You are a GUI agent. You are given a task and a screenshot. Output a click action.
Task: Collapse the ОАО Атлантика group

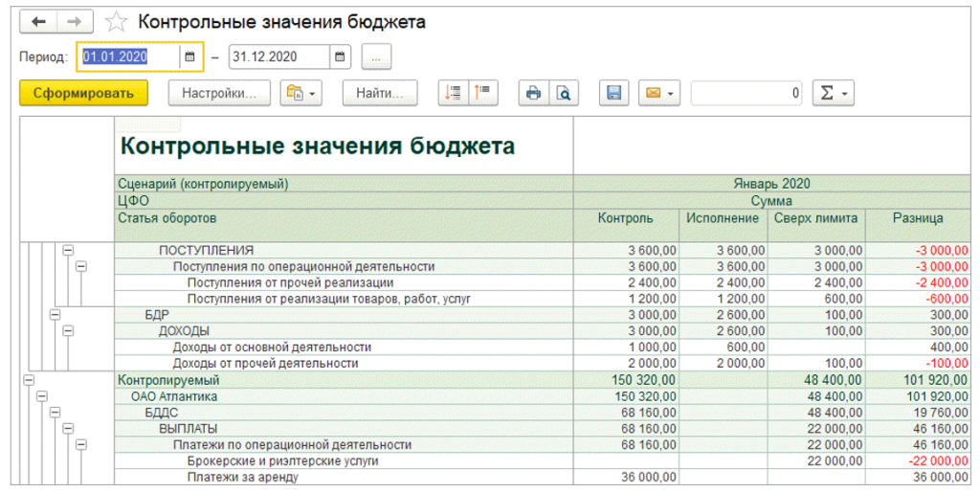point(41,396)
